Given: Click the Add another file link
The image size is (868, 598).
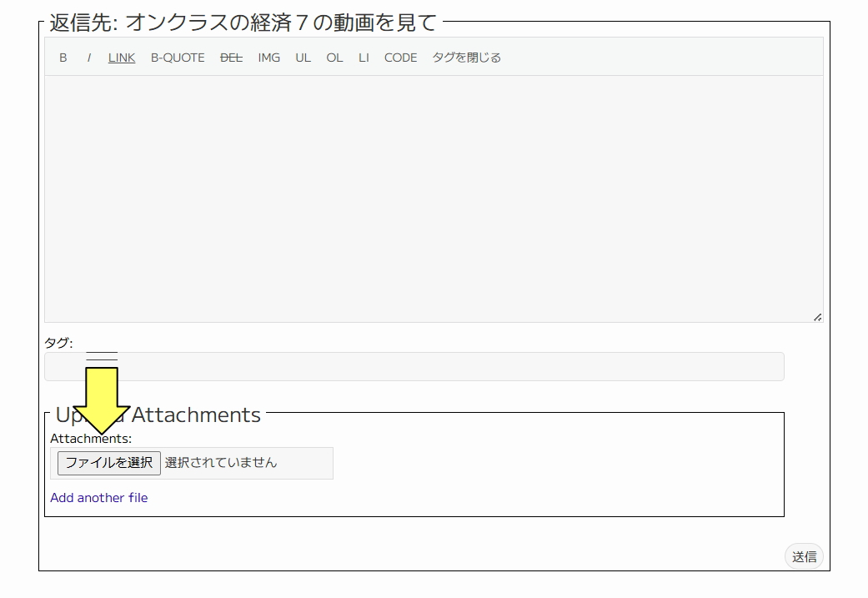Looking at the screenshot, I should click(99, 498).
